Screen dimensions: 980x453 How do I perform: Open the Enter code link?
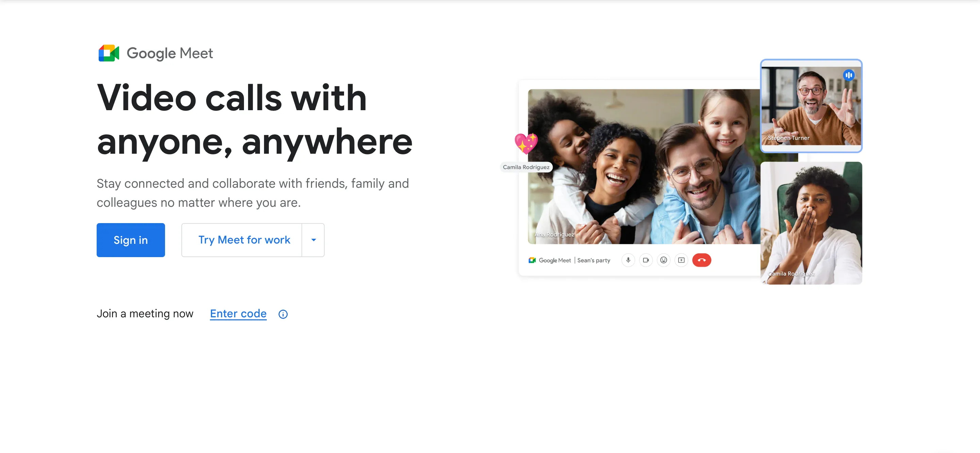coord(238,314)
